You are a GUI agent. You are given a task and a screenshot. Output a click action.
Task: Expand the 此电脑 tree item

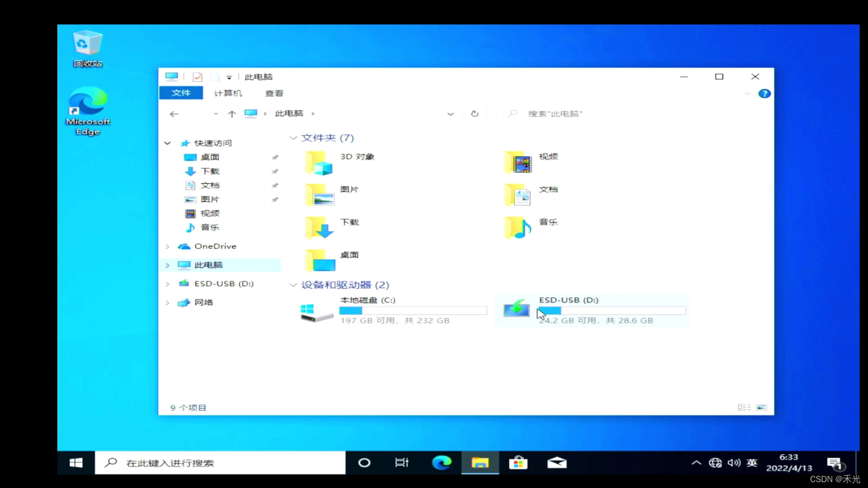point(167,264)
